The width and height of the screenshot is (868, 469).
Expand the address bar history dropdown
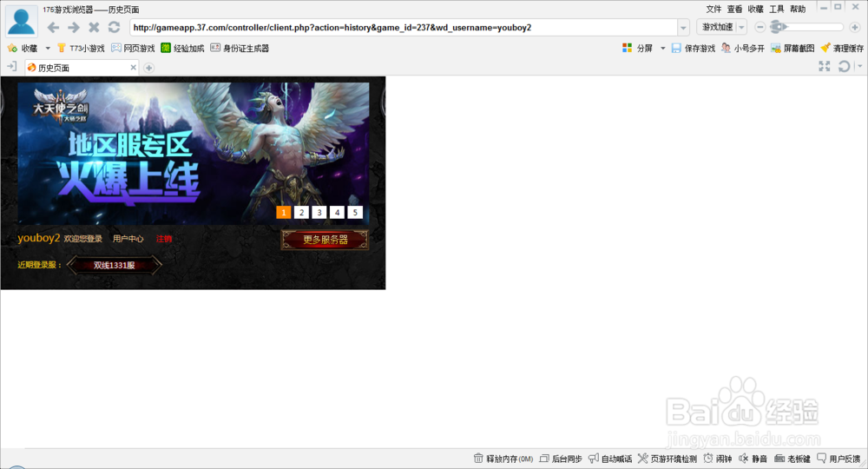point(684,27)
